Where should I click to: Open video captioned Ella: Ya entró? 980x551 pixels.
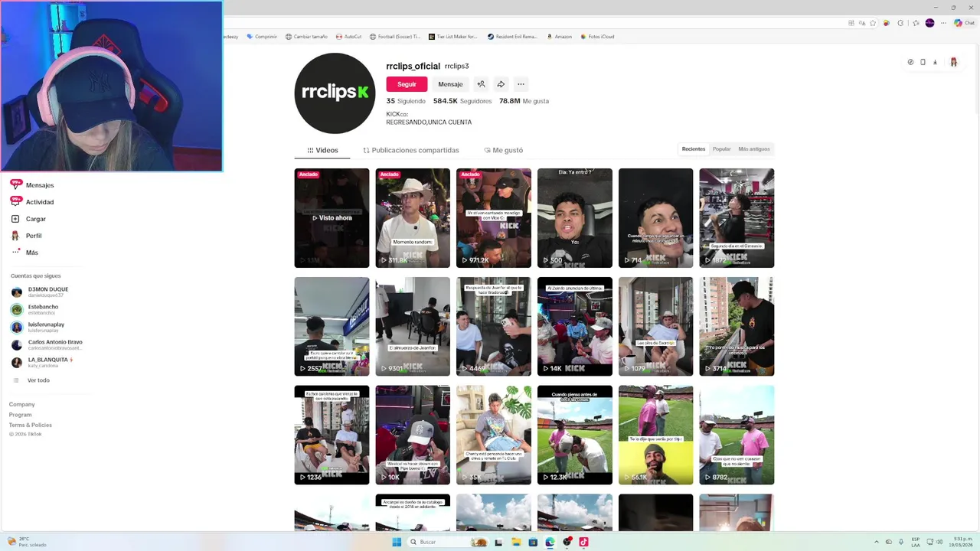[x=575, y=218]
